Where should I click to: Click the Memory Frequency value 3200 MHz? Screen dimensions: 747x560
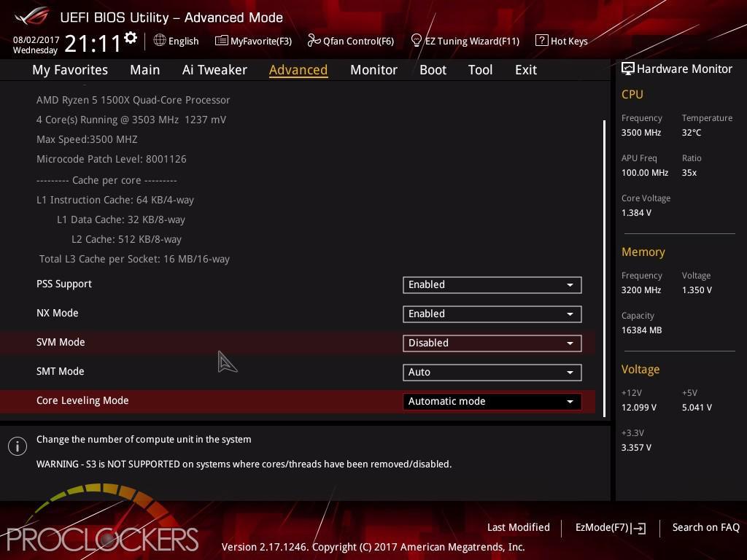[640, 289]
